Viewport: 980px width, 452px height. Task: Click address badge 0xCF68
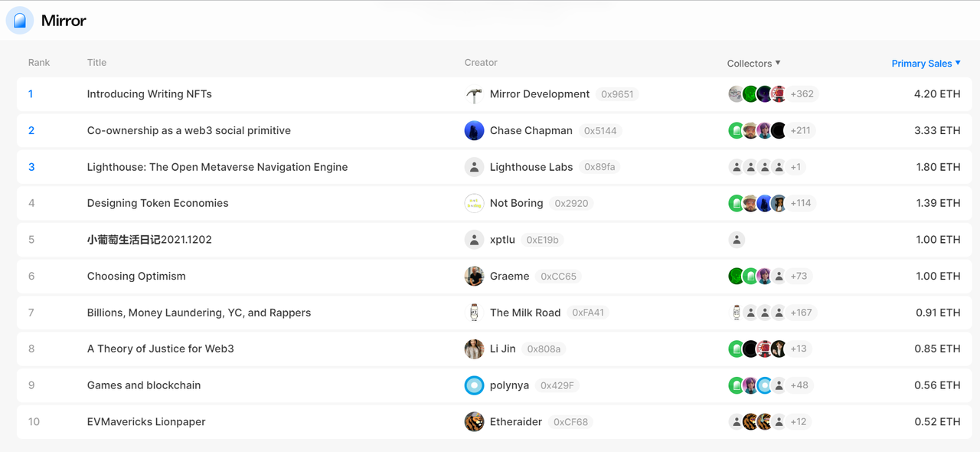tap(570, 421)
